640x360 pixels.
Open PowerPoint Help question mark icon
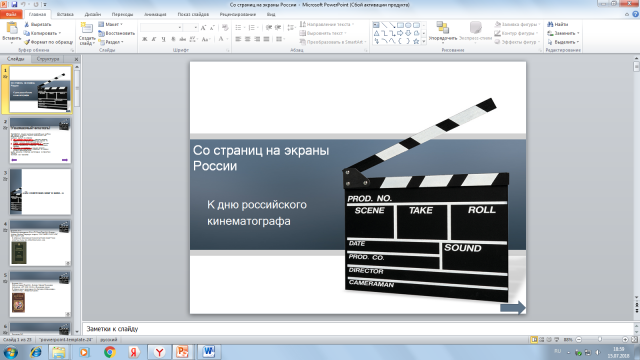(x=636, y=14)
